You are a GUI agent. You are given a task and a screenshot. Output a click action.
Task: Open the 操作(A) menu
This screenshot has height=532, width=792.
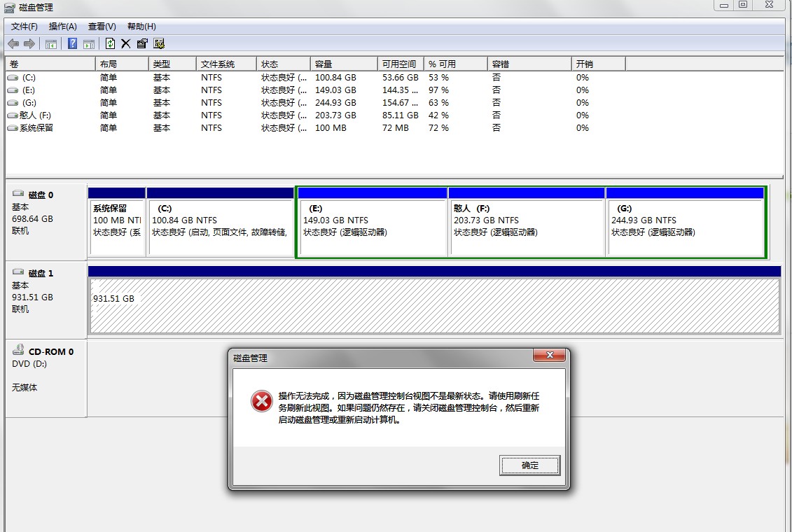[x=63, y=27]
